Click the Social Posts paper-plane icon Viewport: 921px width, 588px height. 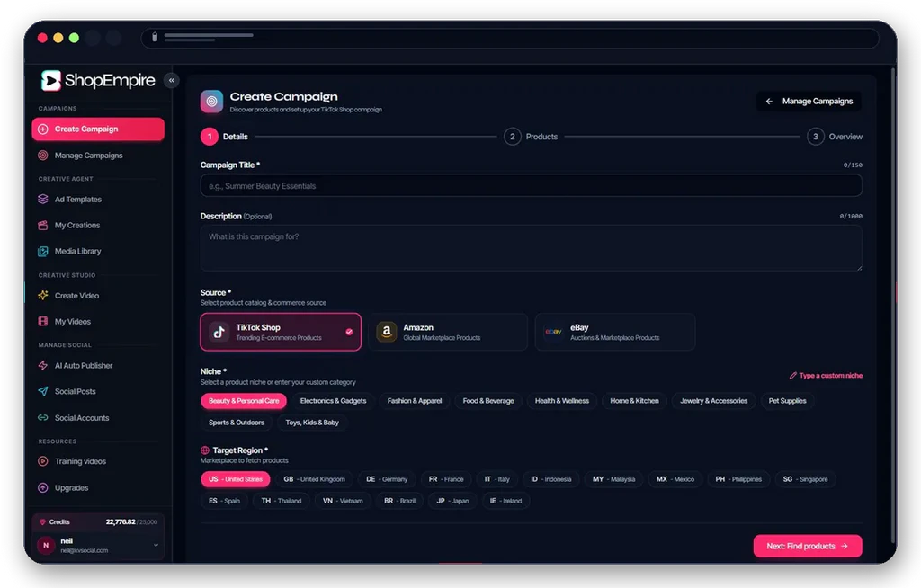tap(43, 391)
